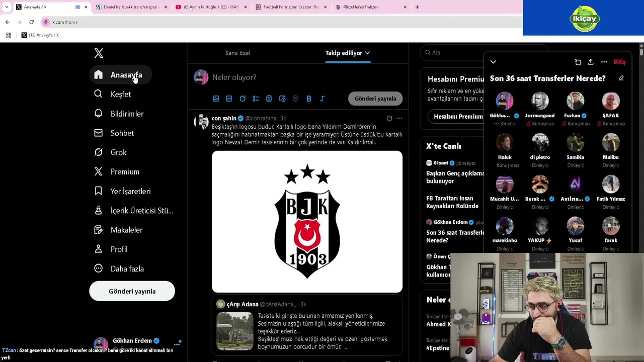Switch to Football Formation Creator tab
644x362 pixels.
tap(291, 7)
